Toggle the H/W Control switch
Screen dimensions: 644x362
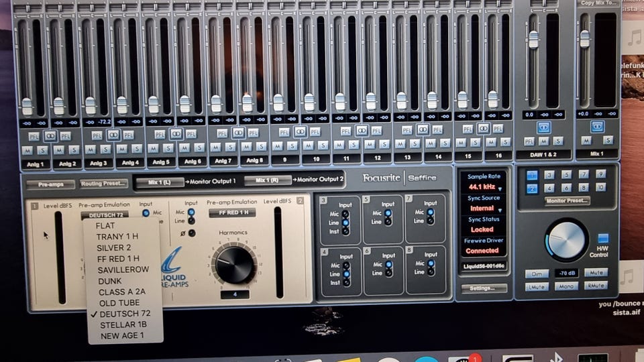[603, 238]
